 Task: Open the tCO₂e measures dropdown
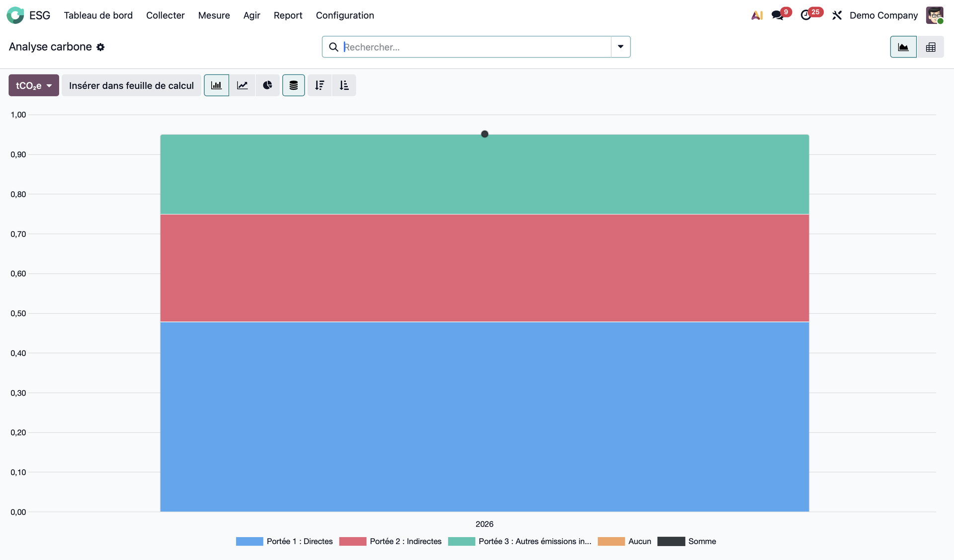click(x=34, y=85)
